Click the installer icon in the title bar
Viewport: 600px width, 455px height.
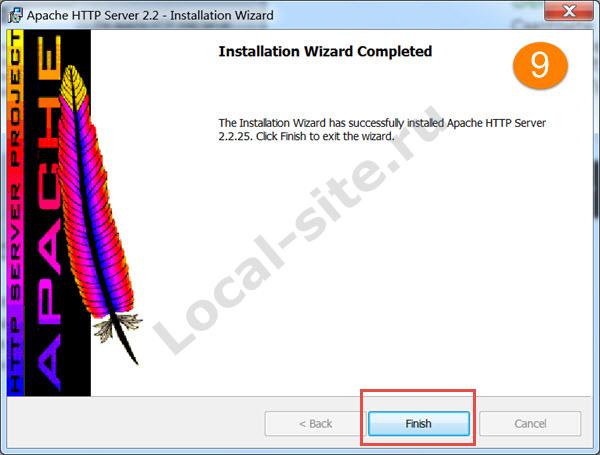[16, 15]
